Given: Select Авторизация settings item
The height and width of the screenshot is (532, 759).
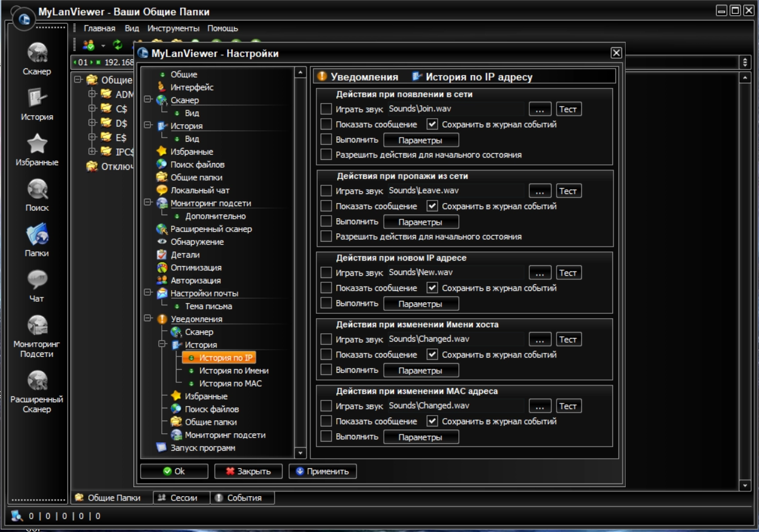Looking at the screenshot, I should click(195, 281).
